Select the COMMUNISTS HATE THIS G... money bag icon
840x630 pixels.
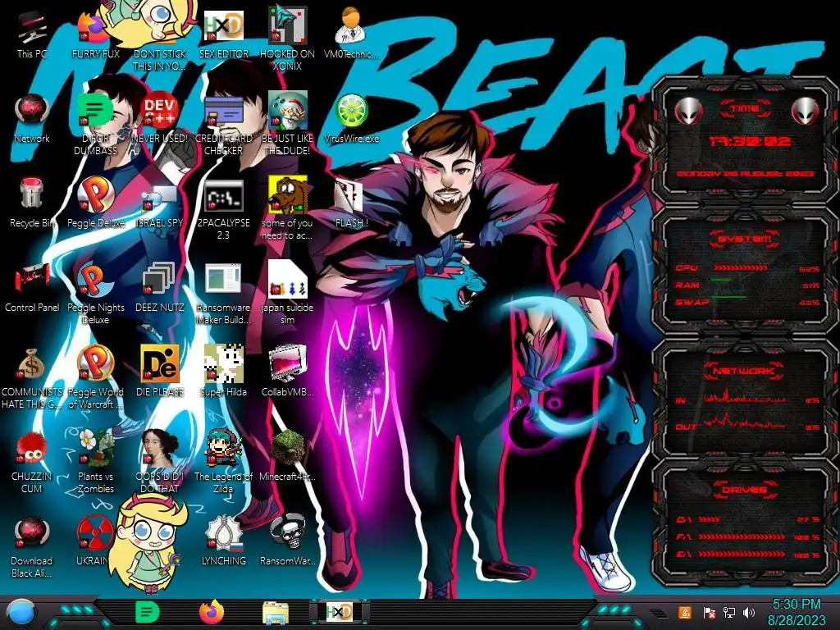tap(32, 378)
